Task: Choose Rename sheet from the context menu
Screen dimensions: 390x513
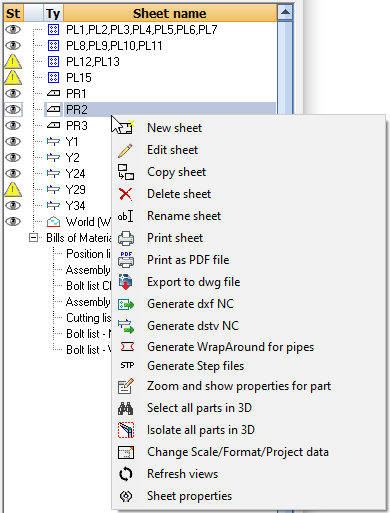Action: (184, 216)
